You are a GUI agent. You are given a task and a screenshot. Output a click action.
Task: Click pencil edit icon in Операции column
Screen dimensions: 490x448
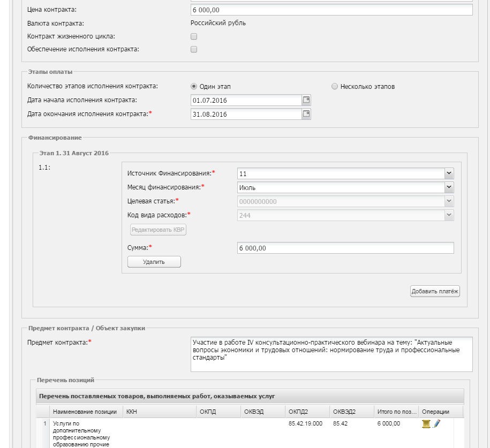click(436, 423)
